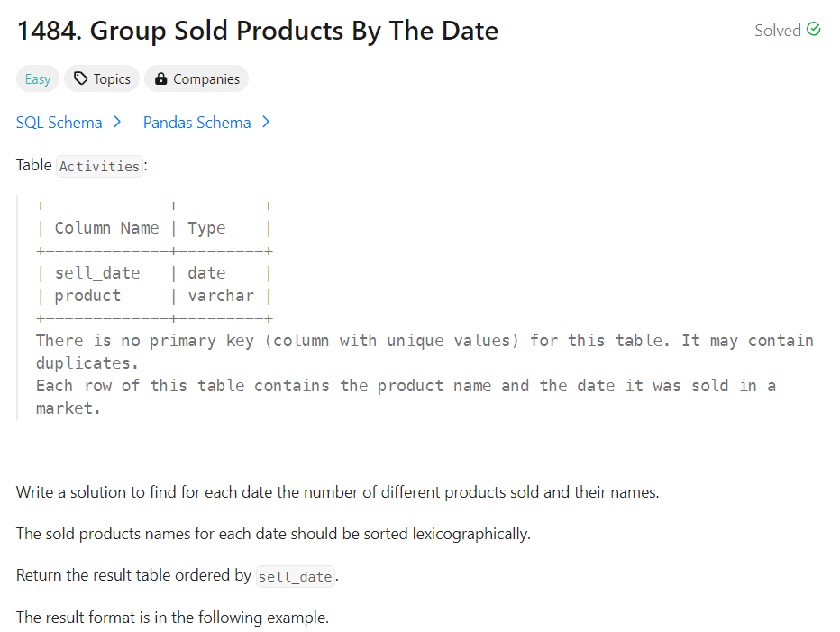Click the green Solved checkmark icon
Screen dimensions: 840x632
pos(813,29)
